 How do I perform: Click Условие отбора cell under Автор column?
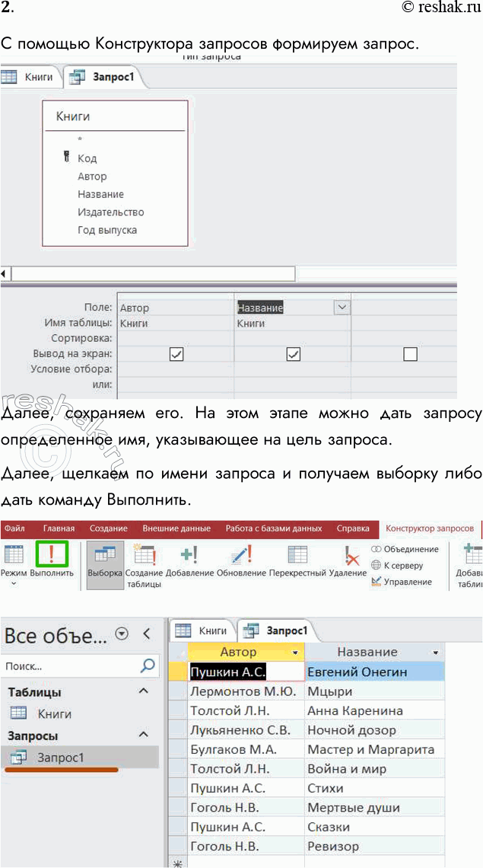pyautogui.click(x=176, y=369)
